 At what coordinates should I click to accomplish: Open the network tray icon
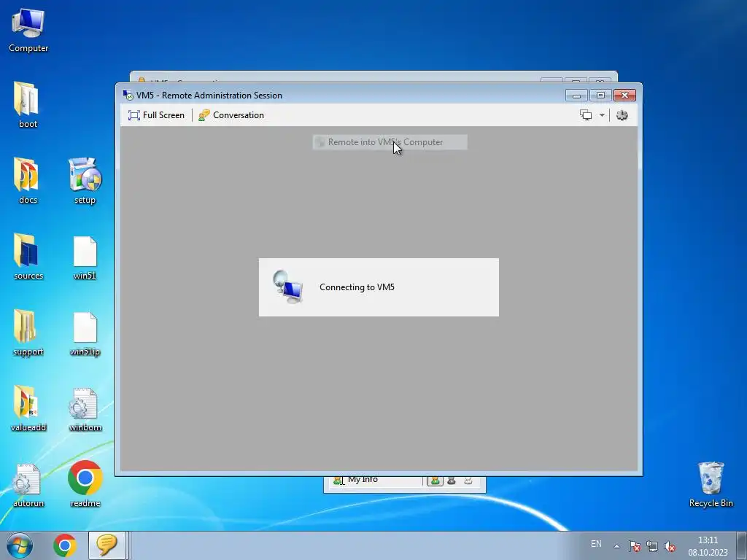(651, 546)
